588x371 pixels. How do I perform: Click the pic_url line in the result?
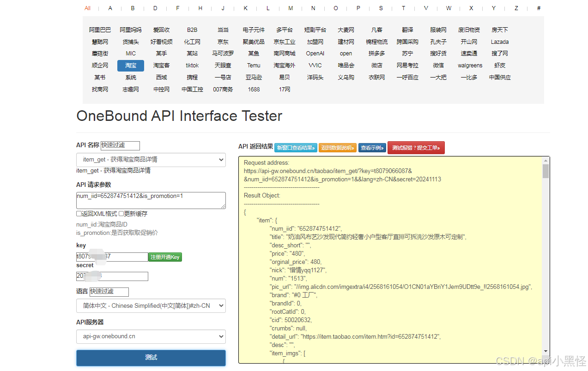click(401, 287)
